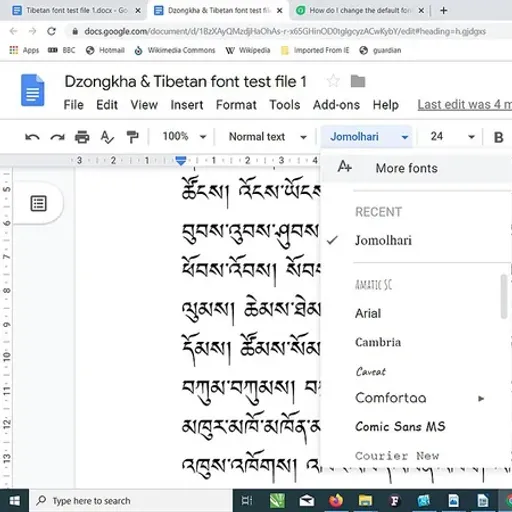Image resolution: width=512 pixels, height=512 pixels.
Task: Print the document via printer icon
Action: [x=82, y=137]
